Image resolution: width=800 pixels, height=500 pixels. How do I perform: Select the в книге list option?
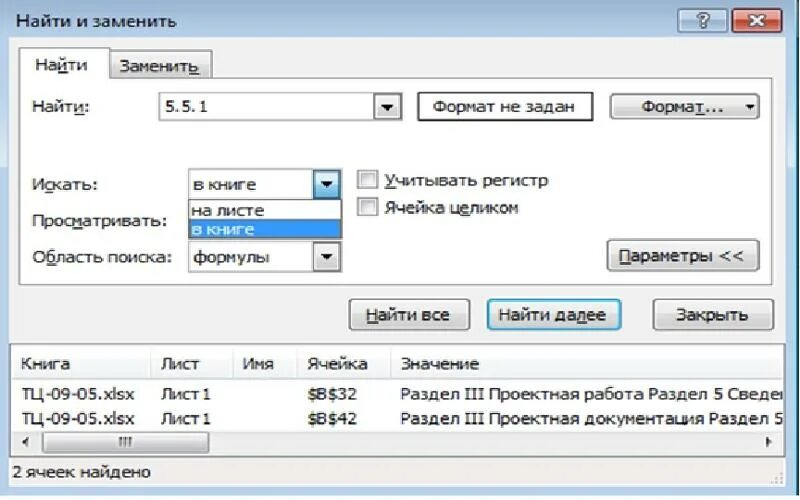(264, 229)
